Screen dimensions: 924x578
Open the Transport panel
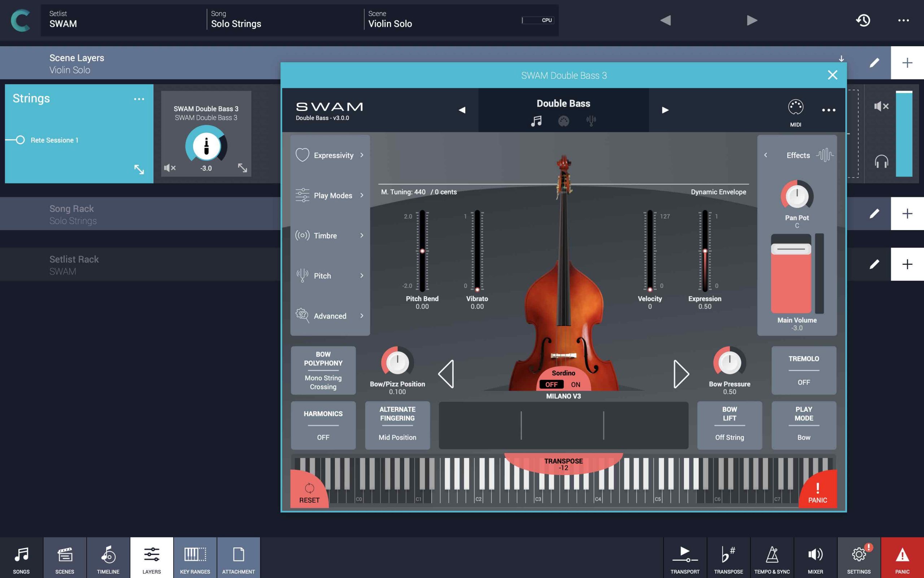[685, 558]
